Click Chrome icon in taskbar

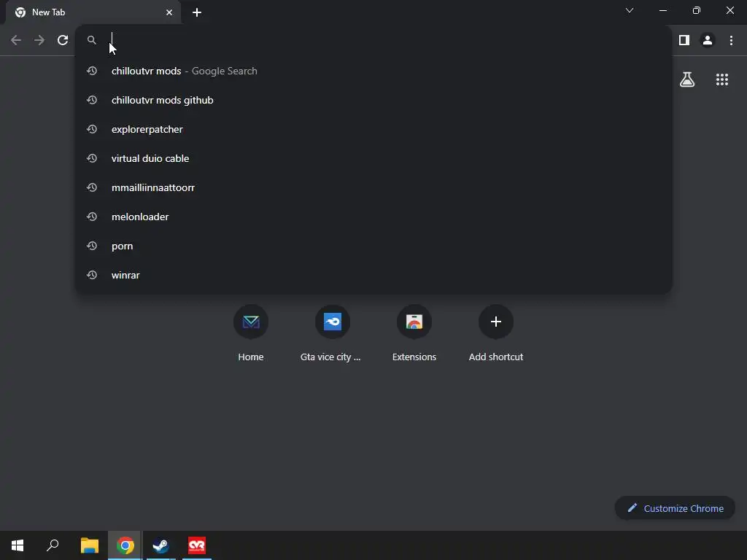tap(125, 545)
